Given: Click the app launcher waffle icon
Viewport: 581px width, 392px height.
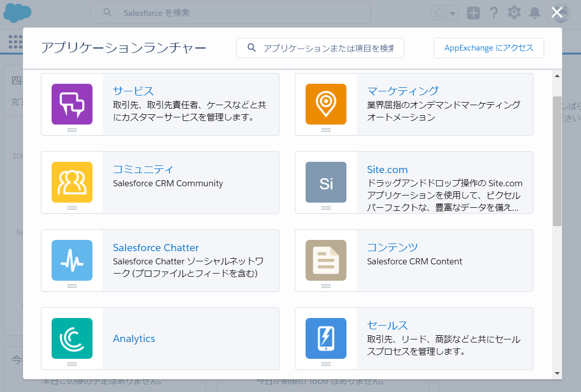Looking at the screenshot, I should pos(15,42).
